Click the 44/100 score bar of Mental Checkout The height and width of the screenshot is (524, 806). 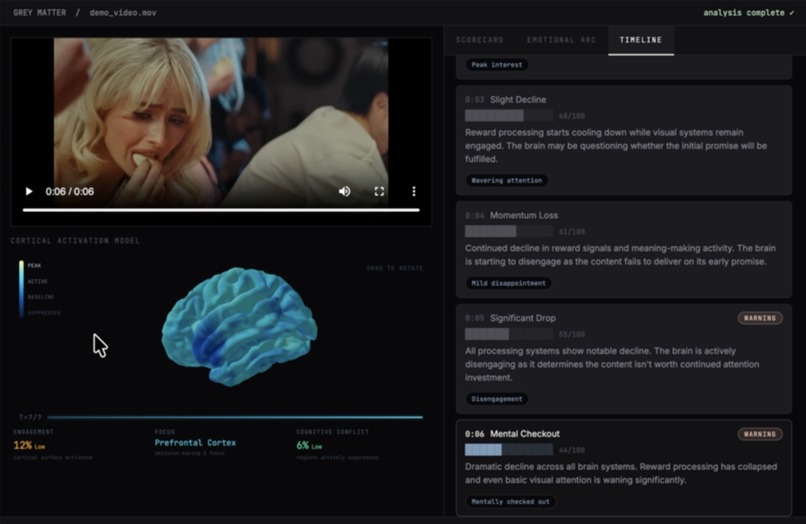click(509, 450)
